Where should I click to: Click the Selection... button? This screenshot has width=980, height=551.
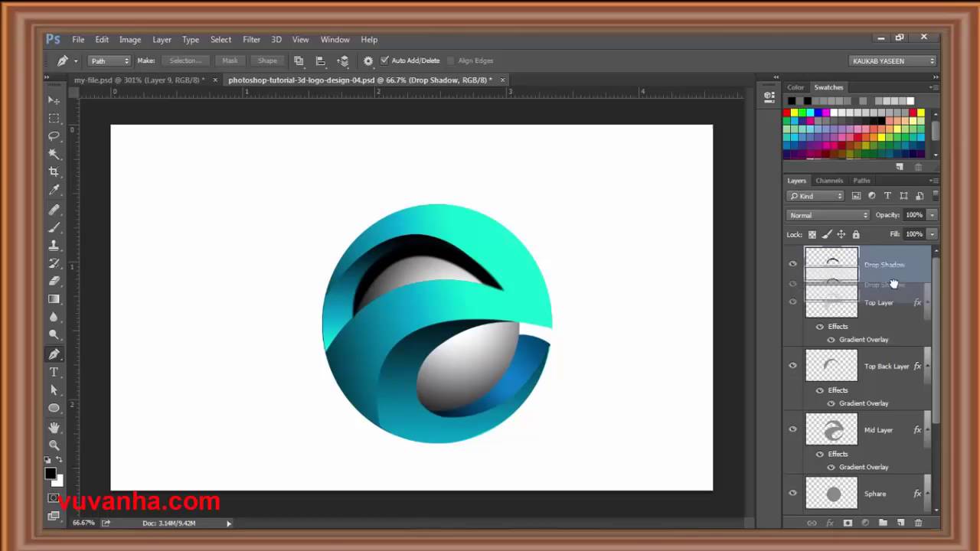point(185,60)
